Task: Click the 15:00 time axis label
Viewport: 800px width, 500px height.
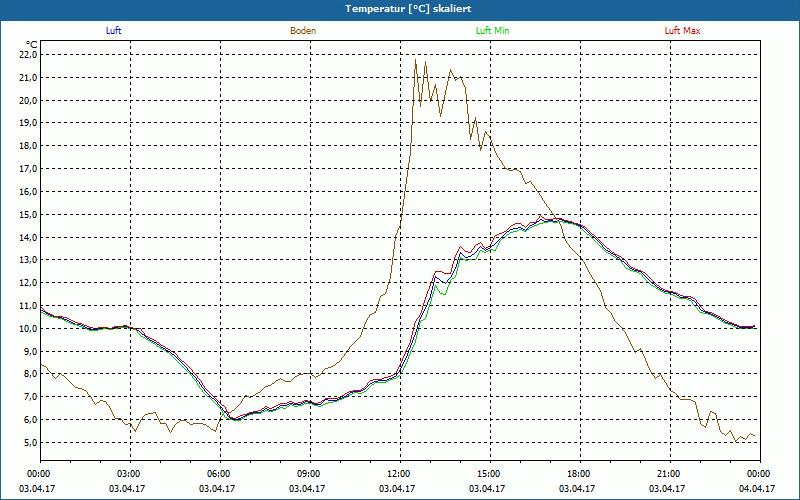Action: 490,474
